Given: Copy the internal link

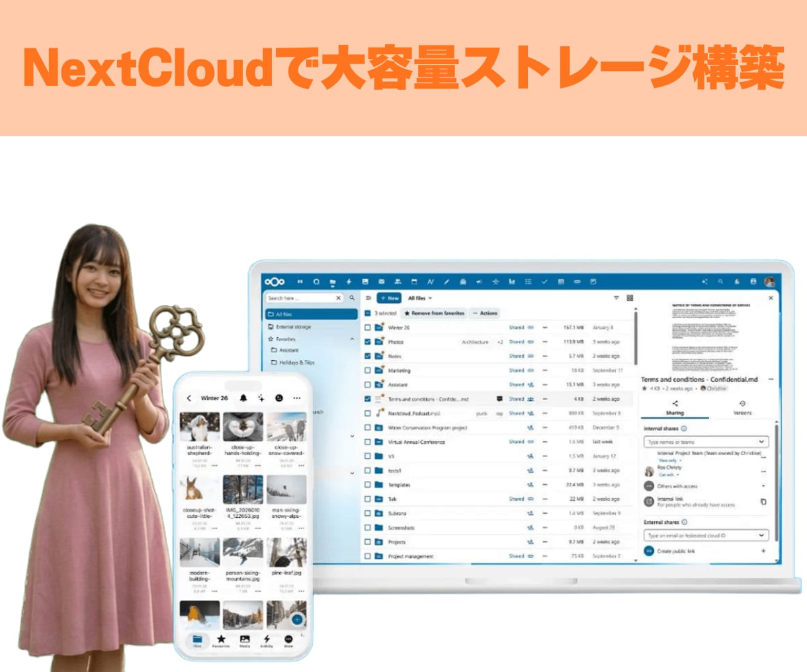Looking at the screenshot, I should pos(763,502).
